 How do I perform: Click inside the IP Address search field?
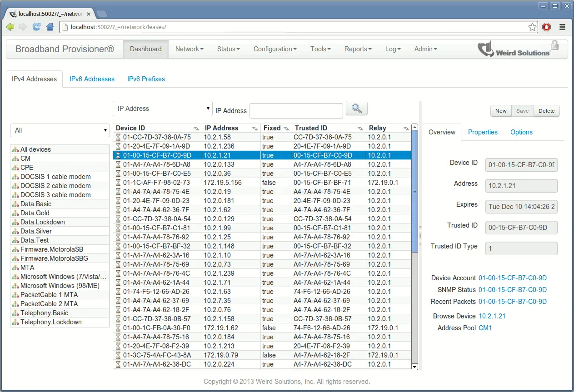pyautogui.click(x=296, y=110)
